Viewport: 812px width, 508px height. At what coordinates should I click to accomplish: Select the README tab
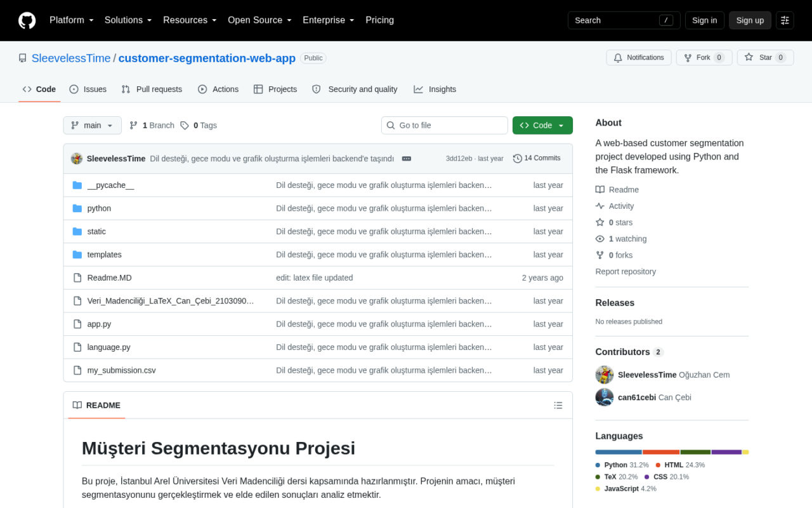[96, 405]
